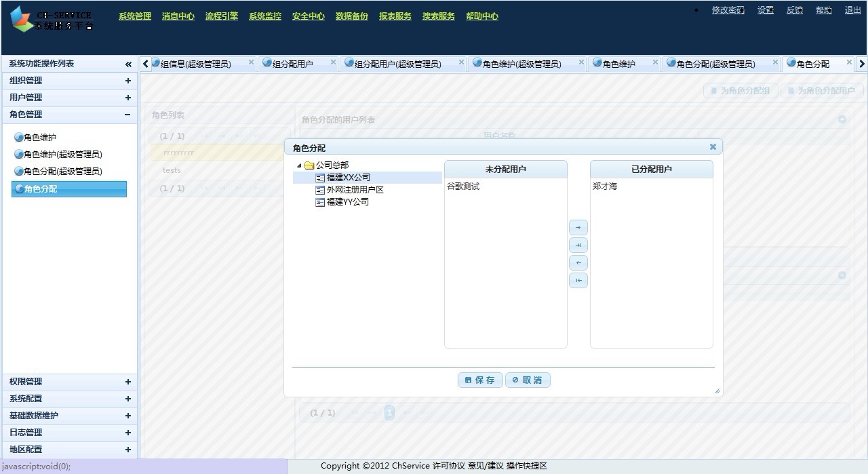
Task: Open 流程引擎 menu
Action: pos(222,16)
